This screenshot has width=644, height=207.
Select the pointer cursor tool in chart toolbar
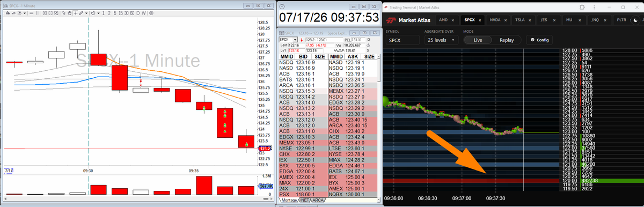click(x=64, y=13)
